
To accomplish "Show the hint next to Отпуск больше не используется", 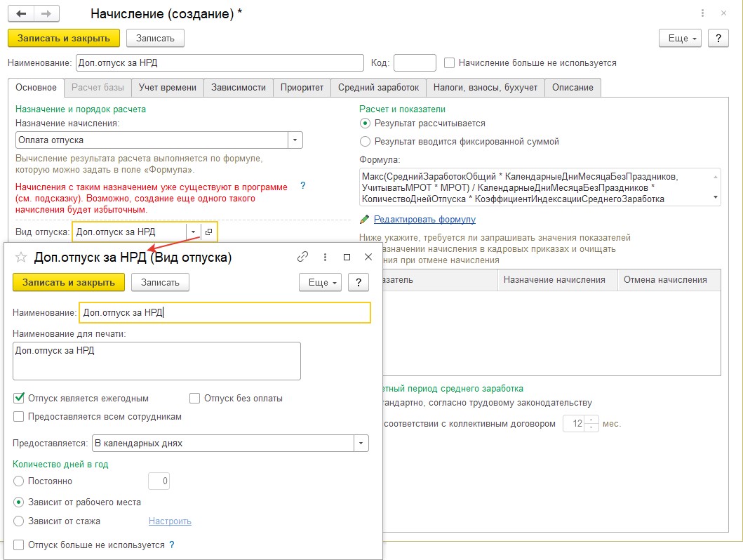I will [x=171, y=545].
